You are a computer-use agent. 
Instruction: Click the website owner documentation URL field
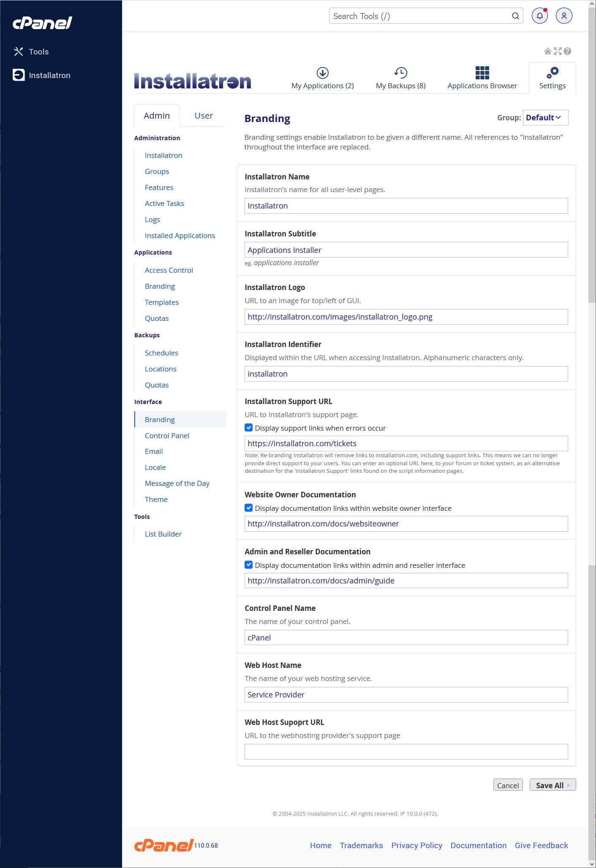(406, 524)
